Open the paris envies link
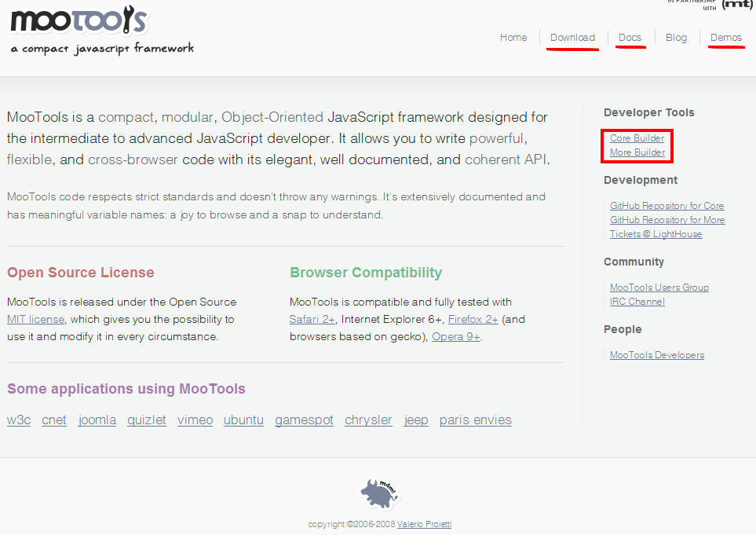The width and height of the screenshot is (756, 535). point(476,420)
